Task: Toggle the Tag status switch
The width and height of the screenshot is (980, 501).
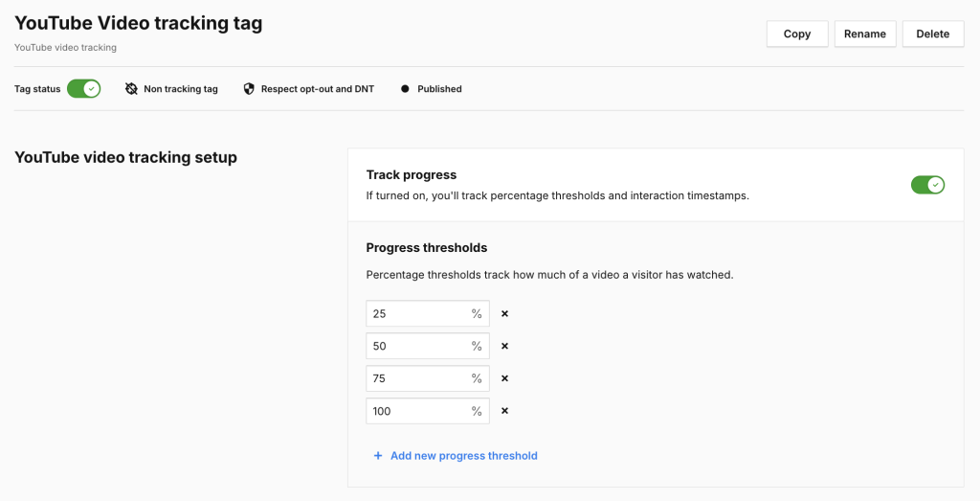Action: pos(84,89)
